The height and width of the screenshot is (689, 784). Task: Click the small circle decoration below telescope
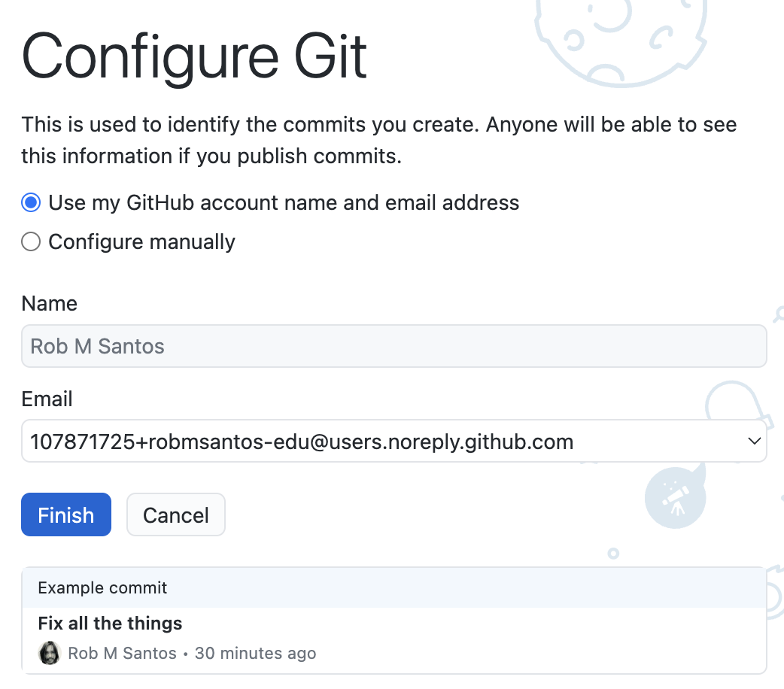click(613, 554)
